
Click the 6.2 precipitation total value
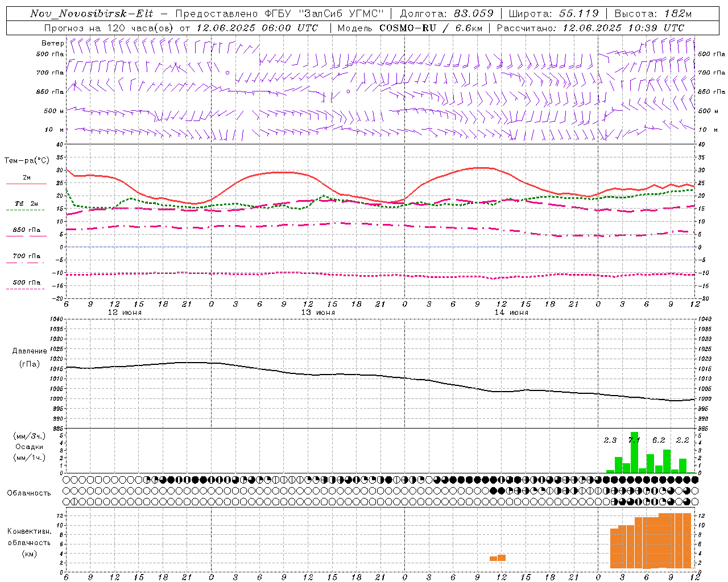(x=659, y=440)
